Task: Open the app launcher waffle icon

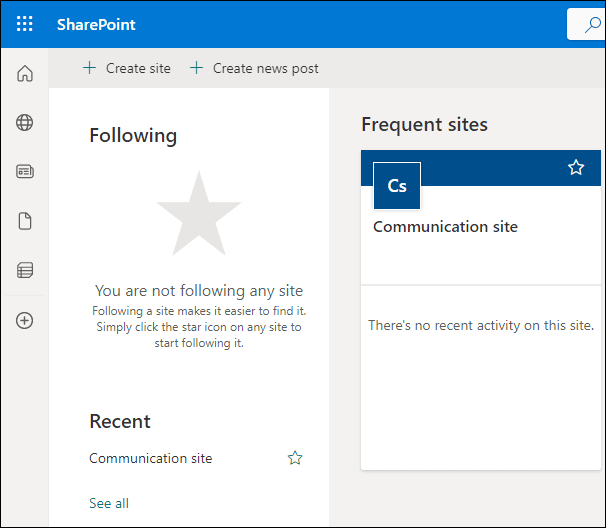Action: (x=25, y=24)
